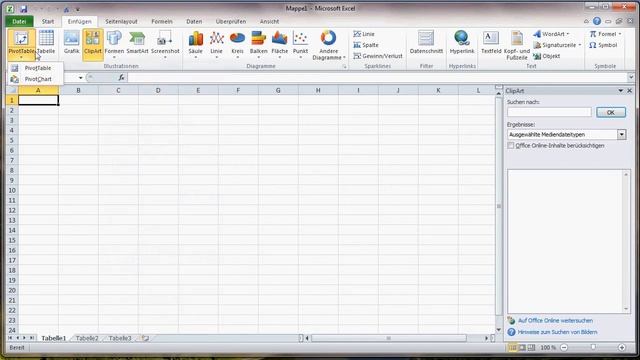Click the horizontal scrollbar thumb
Image resolution: width=640 pixels, height=360 pixels.
tap(389, 338)
